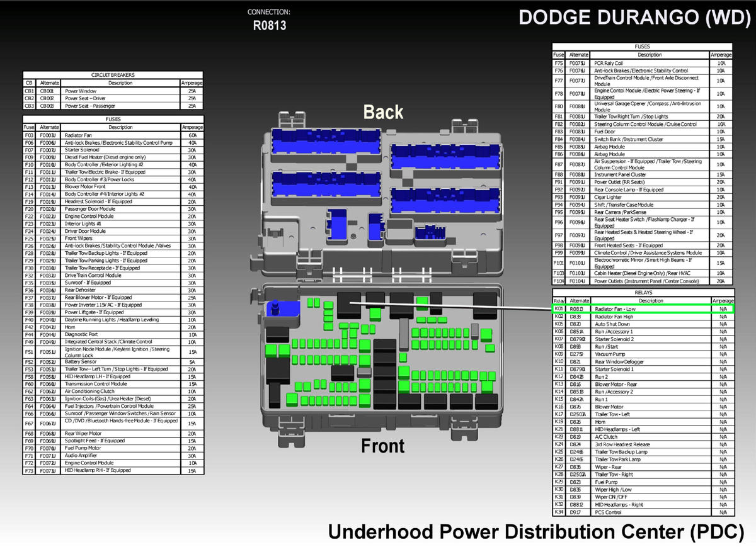Click the F93 Cigar Lighter fuse row
Image resolution: width=756 pixels, height=547 pixels.
pos(642,197)
